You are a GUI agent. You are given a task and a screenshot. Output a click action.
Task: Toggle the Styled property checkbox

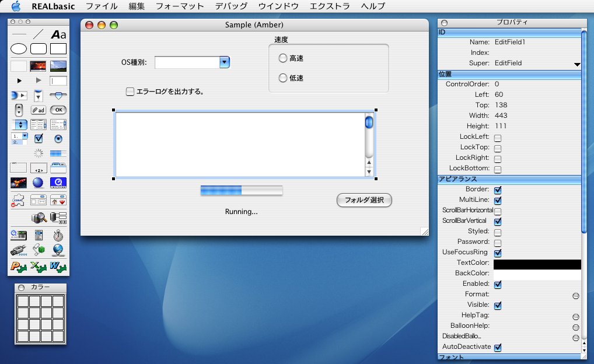tap(498, 232)
